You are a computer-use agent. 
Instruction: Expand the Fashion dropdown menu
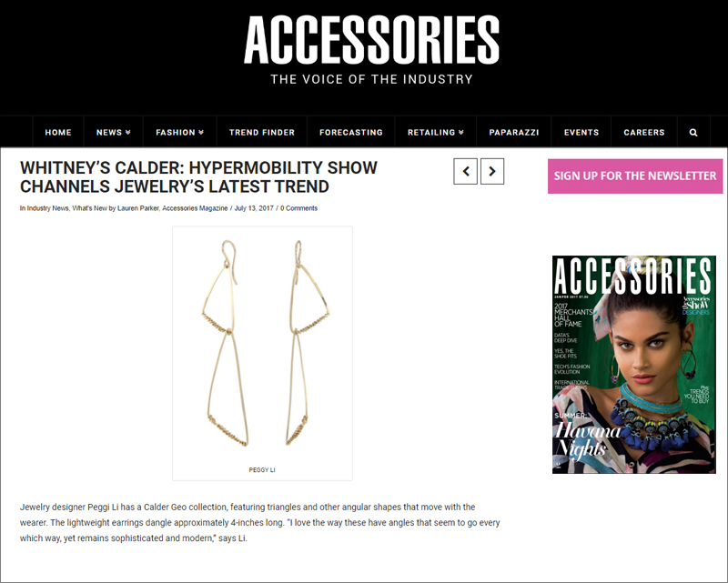179,132
